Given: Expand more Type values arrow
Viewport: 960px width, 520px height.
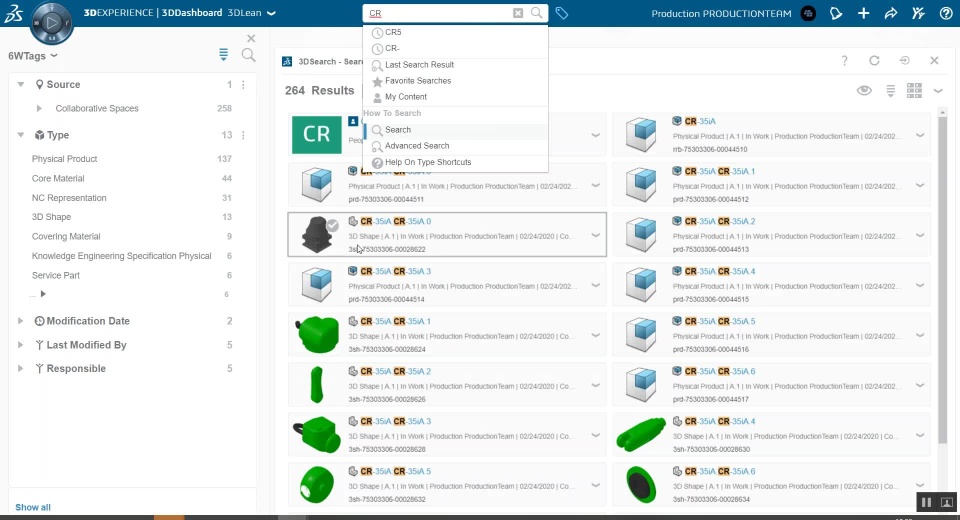Looking at the screenshot, I should tap(43, 294).
